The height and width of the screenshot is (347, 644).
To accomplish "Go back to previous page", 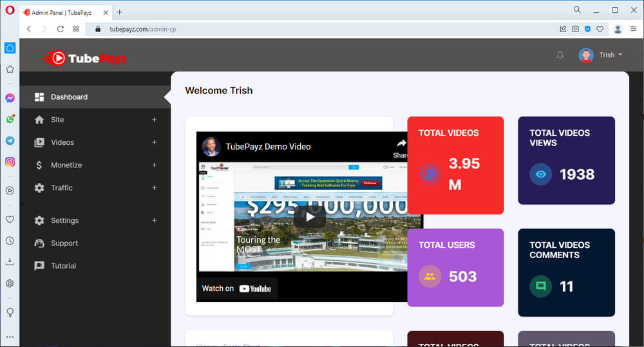I will click(29, 29).
